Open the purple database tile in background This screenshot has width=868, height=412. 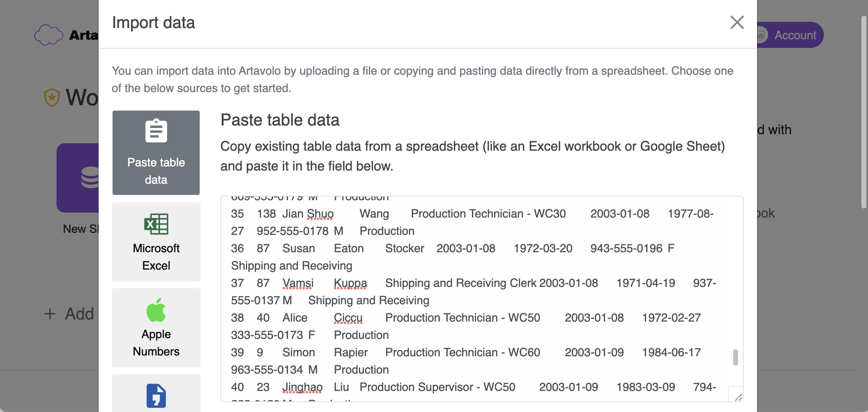click(78, 178)
